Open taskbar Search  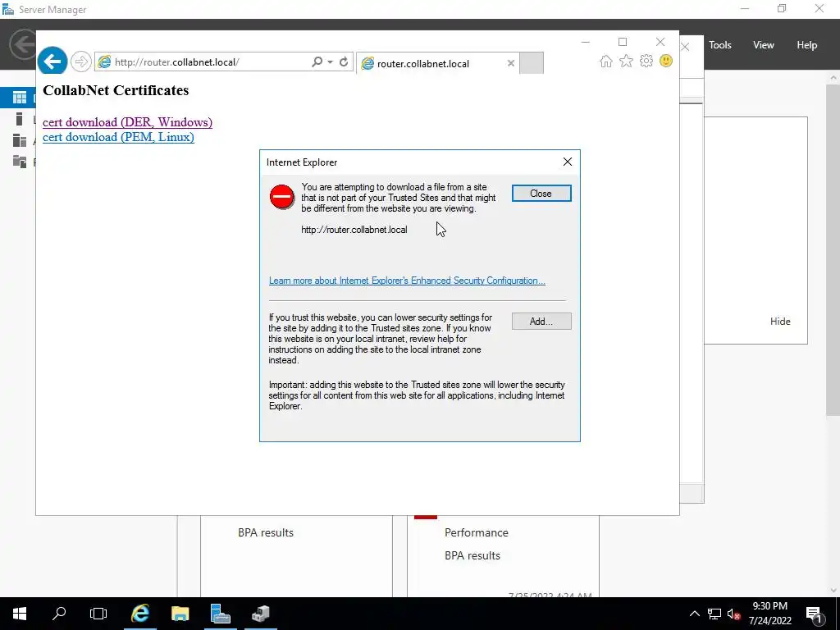[59, 614]
